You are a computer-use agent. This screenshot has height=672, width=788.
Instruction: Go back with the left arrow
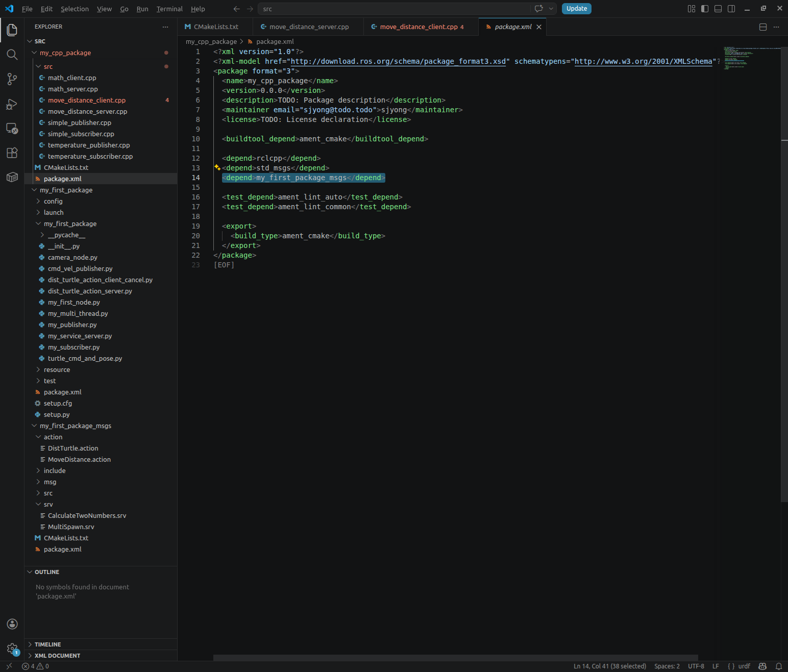236,9
